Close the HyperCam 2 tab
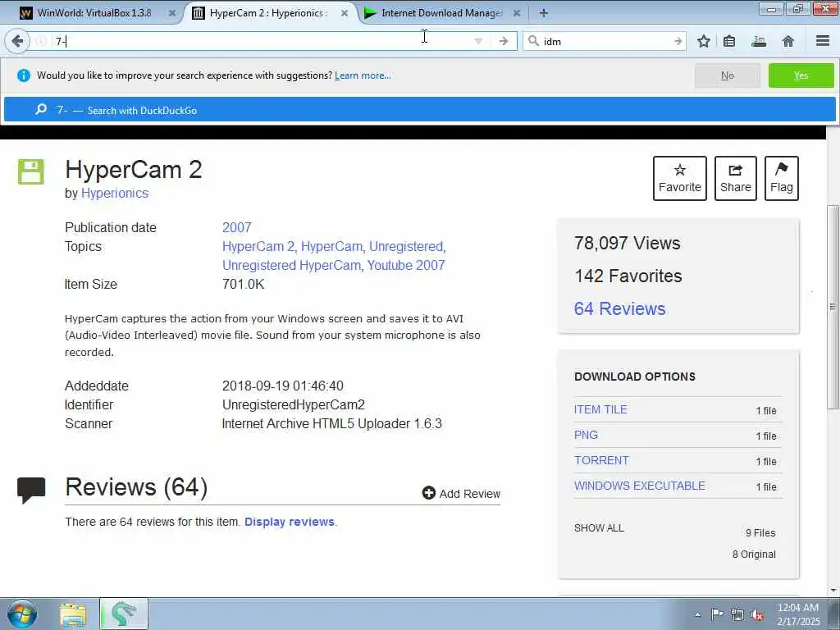Screen dimensions: 840x630 345,13
